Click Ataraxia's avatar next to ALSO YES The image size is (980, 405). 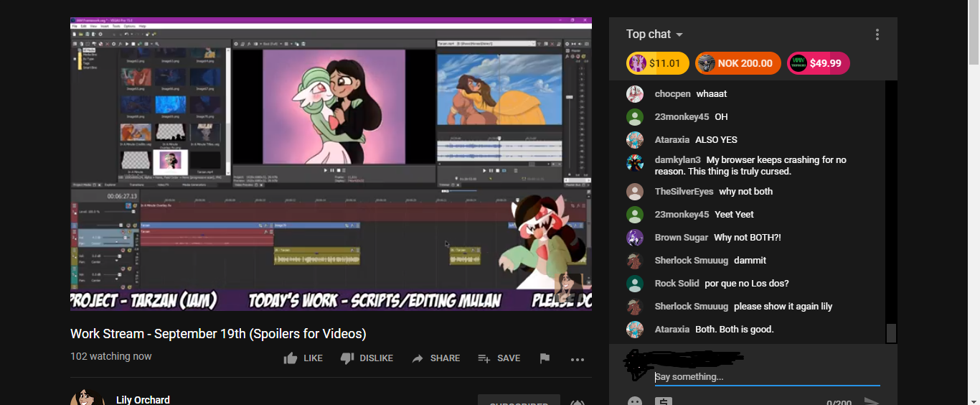[635, 140]
